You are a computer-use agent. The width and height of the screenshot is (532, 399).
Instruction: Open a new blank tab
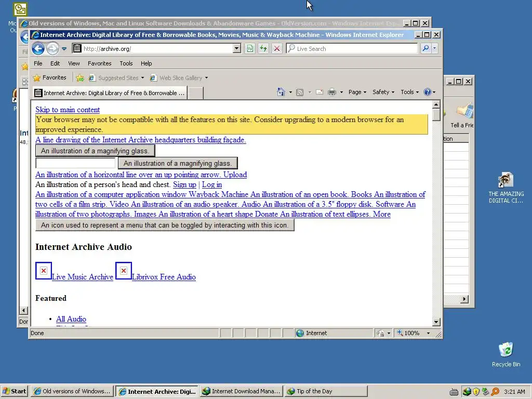click(x=196, y=93)
